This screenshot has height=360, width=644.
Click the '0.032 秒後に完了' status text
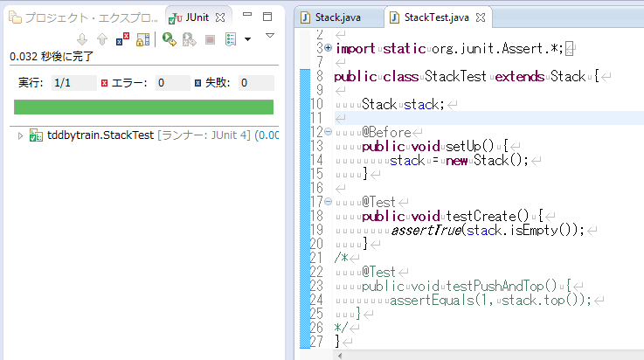pos(52,56)
